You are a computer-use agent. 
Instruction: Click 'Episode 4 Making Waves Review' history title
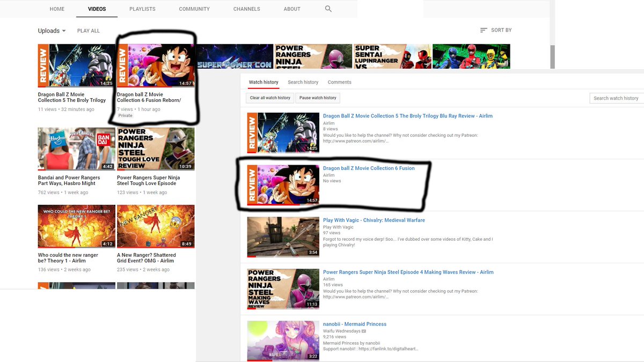click(x=408, y=272)
